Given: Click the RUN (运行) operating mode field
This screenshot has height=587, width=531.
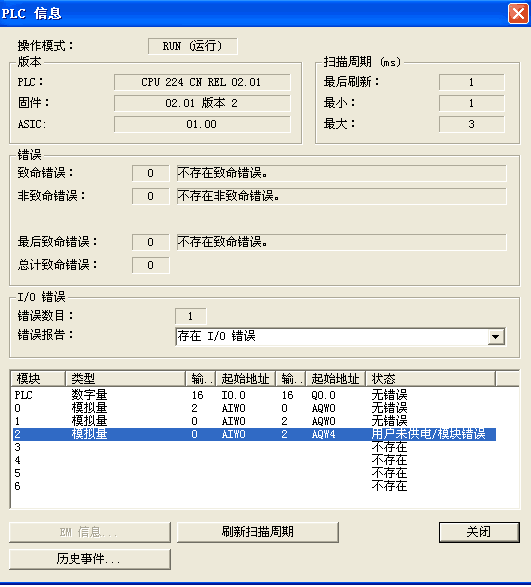Looking at the screenshot, I should click(192, 46).
